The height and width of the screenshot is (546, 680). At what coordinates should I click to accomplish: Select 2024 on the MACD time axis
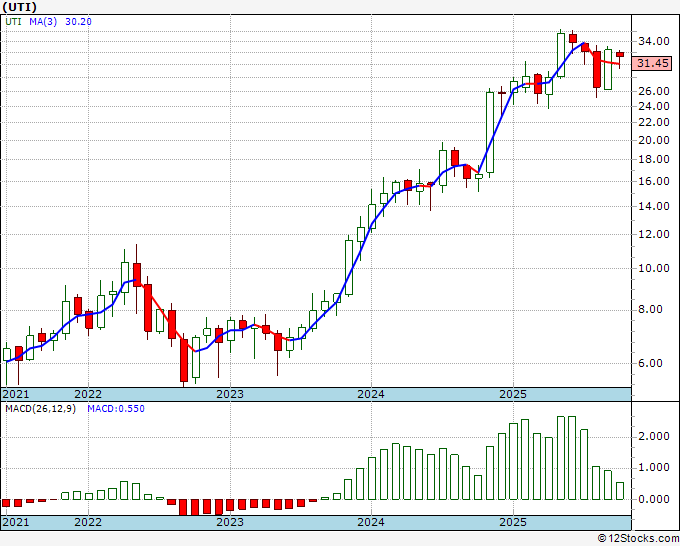pyautogui.click(x=371, y=522)
